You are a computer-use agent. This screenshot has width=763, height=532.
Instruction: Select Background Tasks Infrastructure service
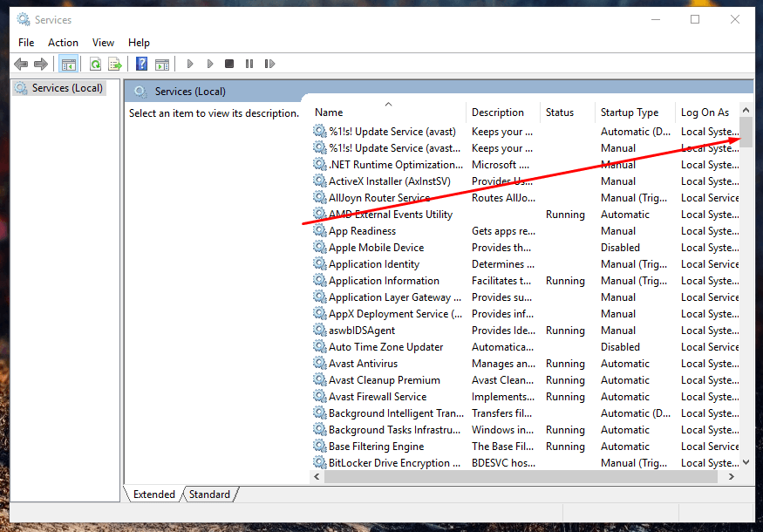(x=526, y=429)
